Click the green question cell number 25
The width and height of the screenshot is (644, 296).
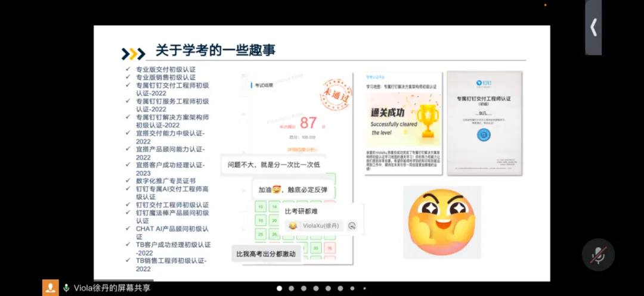click(261, 235)
